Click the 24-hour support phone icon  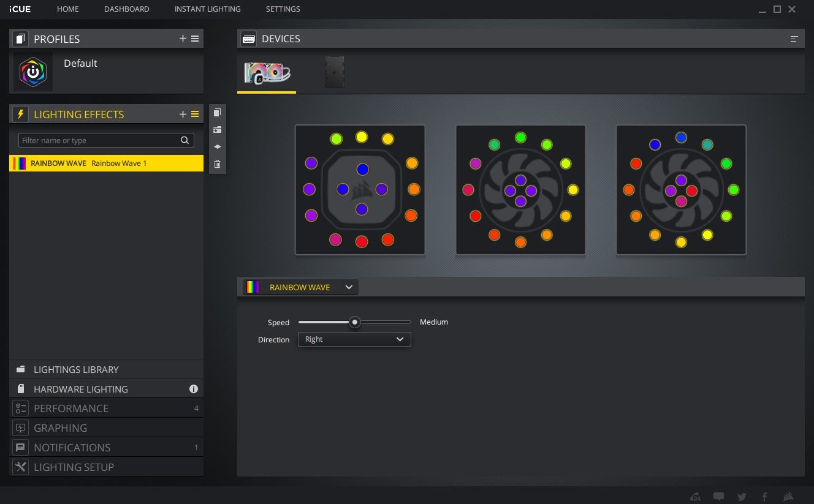coord(695,497)
